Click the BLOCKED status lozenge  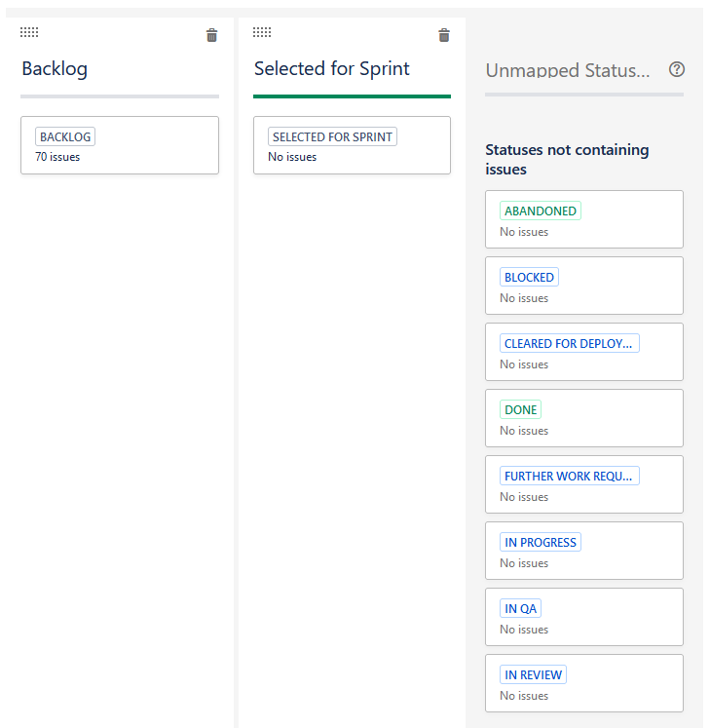[529, 277]
